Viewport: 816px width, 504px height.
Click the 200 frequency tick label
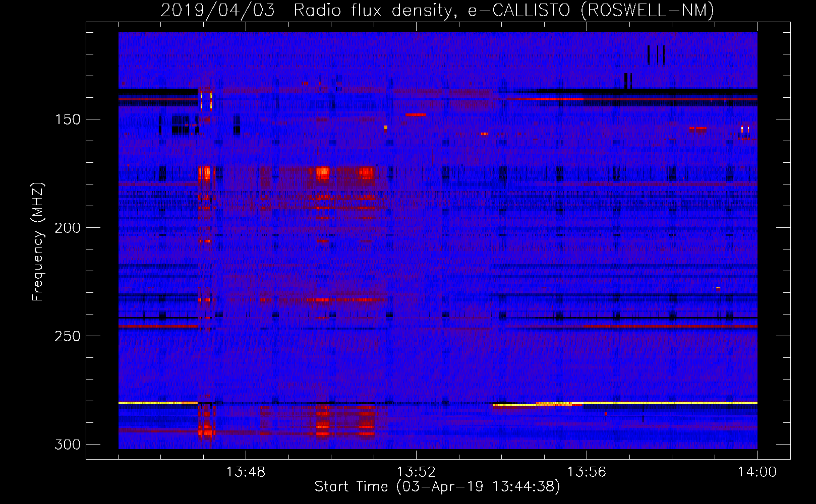click(68, 228)
